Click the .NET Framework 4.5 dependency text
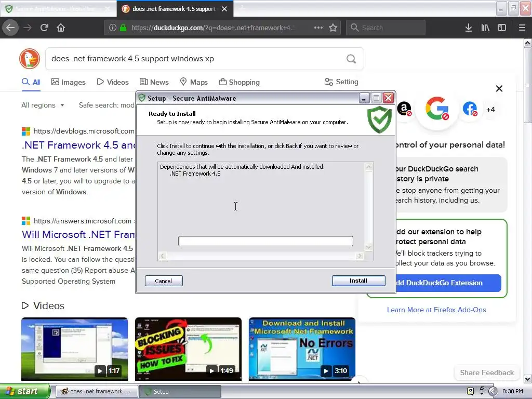The image size is (532, 399). pos(195,174)
